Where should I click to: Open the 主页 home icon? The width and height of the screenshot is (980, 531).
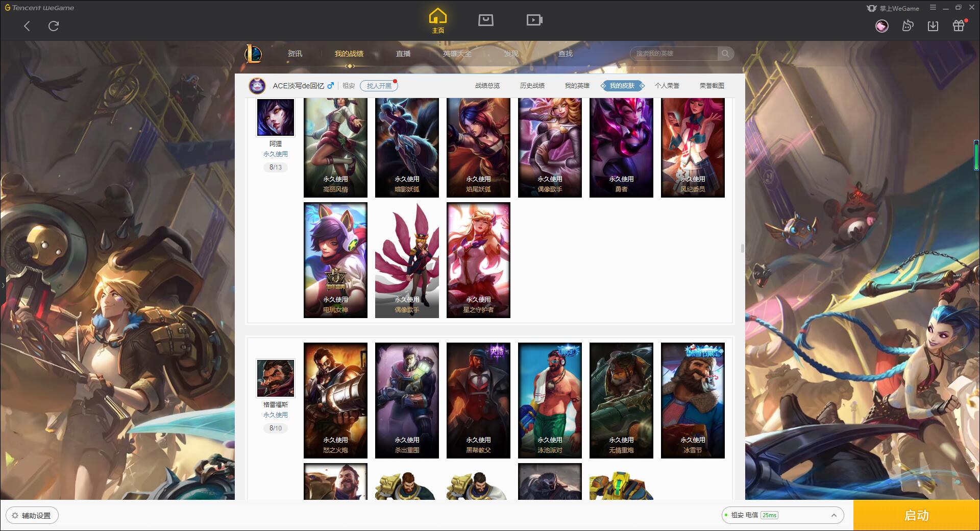(x=438, y=20)
